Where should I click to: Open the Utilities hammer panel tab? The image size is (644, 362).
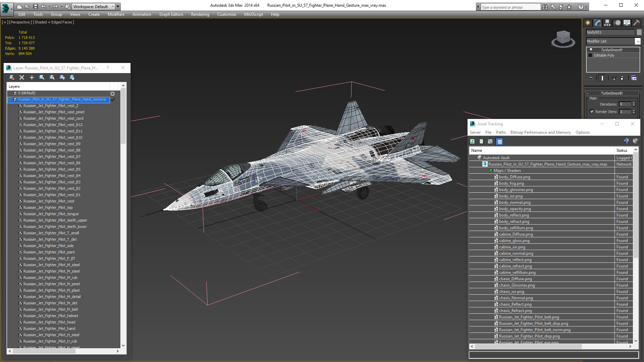pyautogui.click(x=636, y=23)
